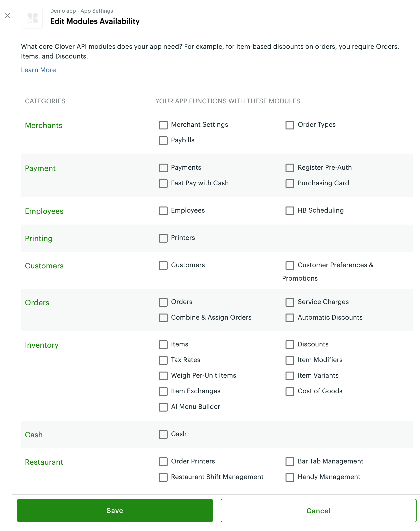Check Combine & Assign Orders

(163, 318)
